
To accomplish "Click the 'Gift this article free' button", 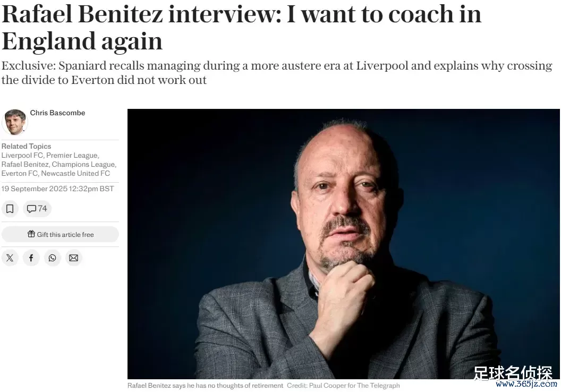I will [x=60, y=234].
